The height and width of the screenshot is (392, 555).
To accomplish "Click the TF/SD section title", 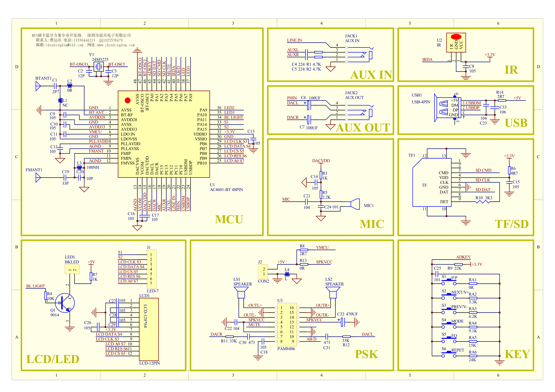I will pos(512,224).
